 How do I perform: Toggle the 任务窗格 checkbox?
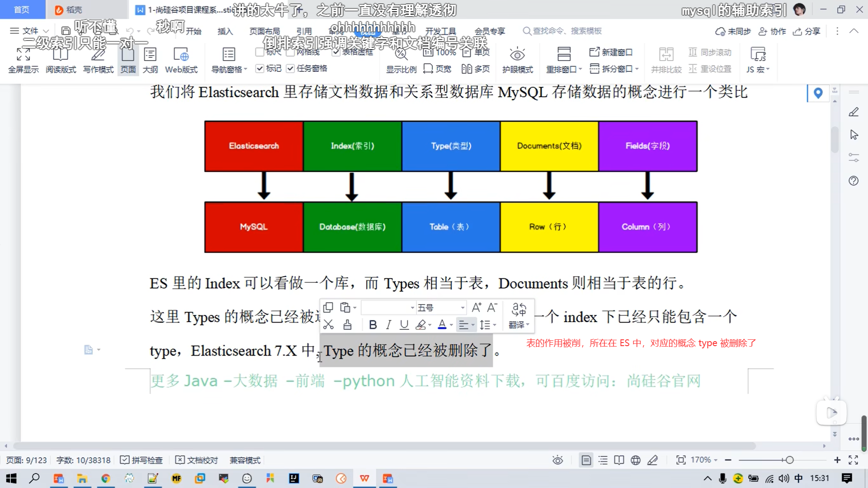(290, 68)
